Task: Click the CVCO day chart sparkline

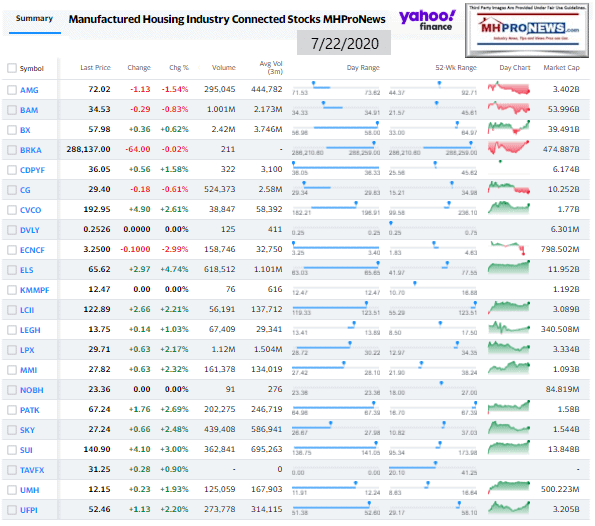Action: (x=508, y=208)
